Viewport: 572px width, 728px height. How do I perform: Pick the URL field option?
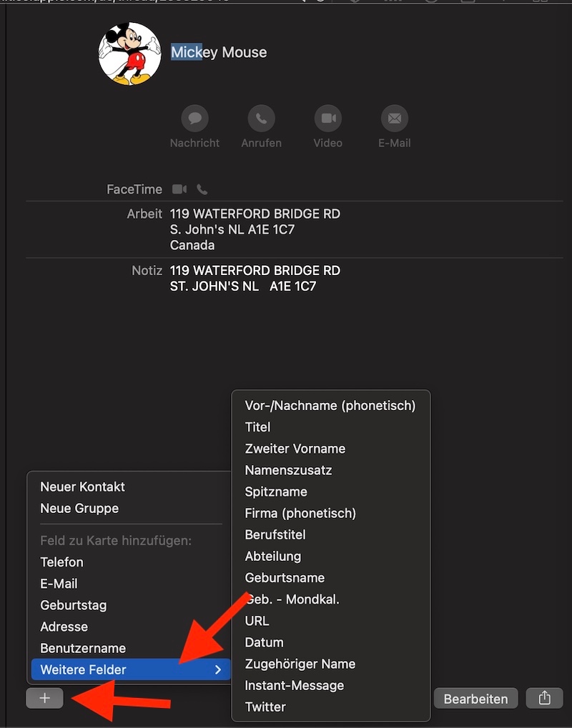(257, 621)
